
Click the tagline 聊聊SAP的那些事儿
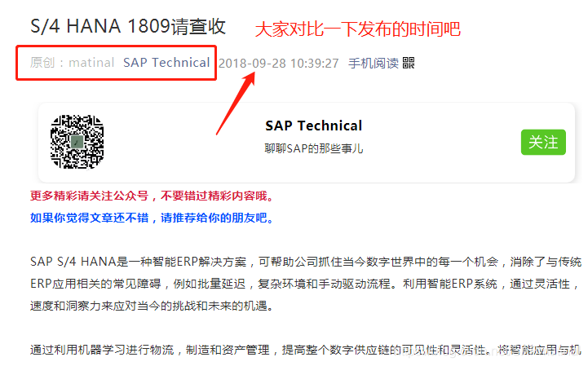(313, 148)
